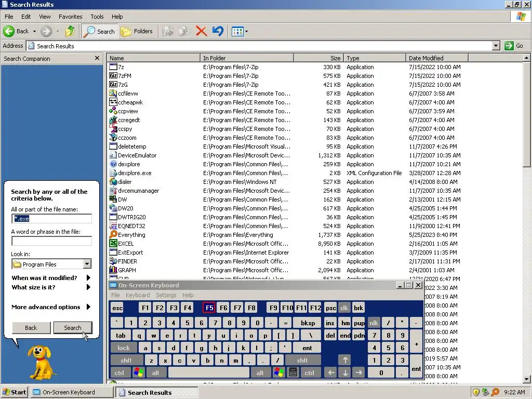Open the Look in Program Files dropdown

87,264
